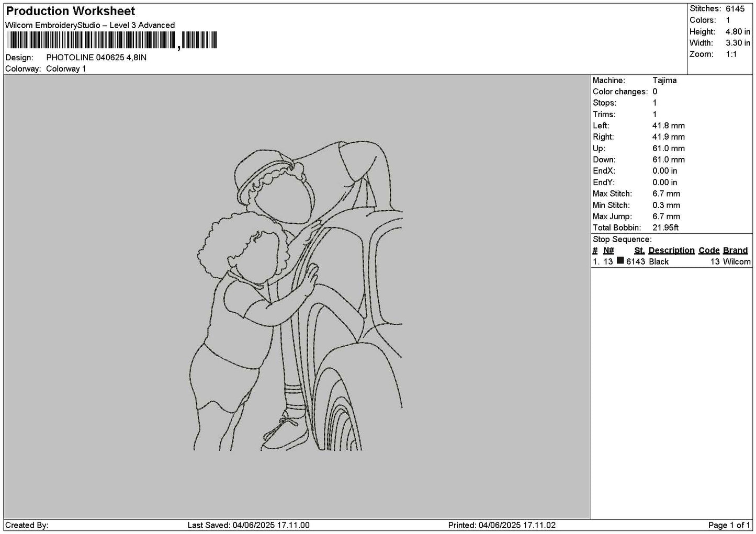Click the Production Worksheet title

(70, 11)
